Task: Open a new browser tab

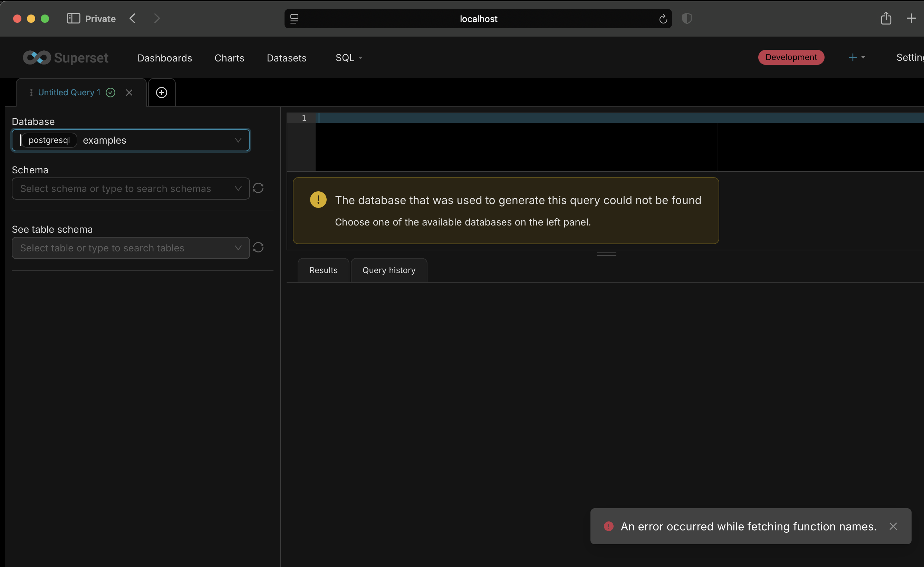Action: (911, 18)
